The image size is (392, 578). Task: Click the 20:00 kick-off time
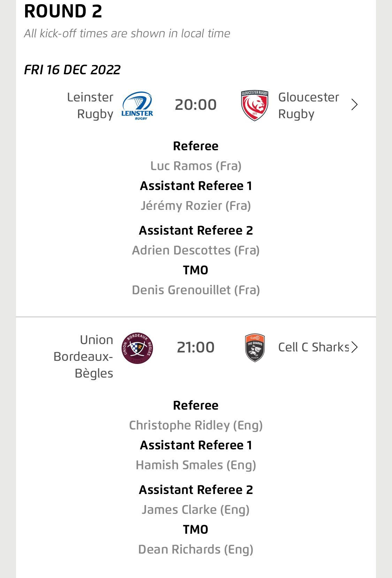coord(195,105)
